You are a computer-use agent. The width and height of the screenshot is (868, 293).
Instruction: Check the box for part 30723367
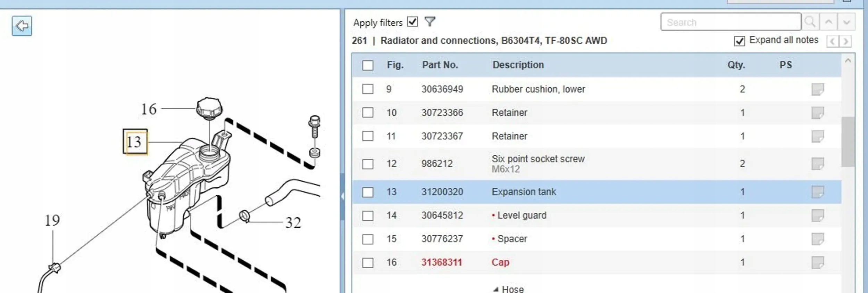[368, 136]
